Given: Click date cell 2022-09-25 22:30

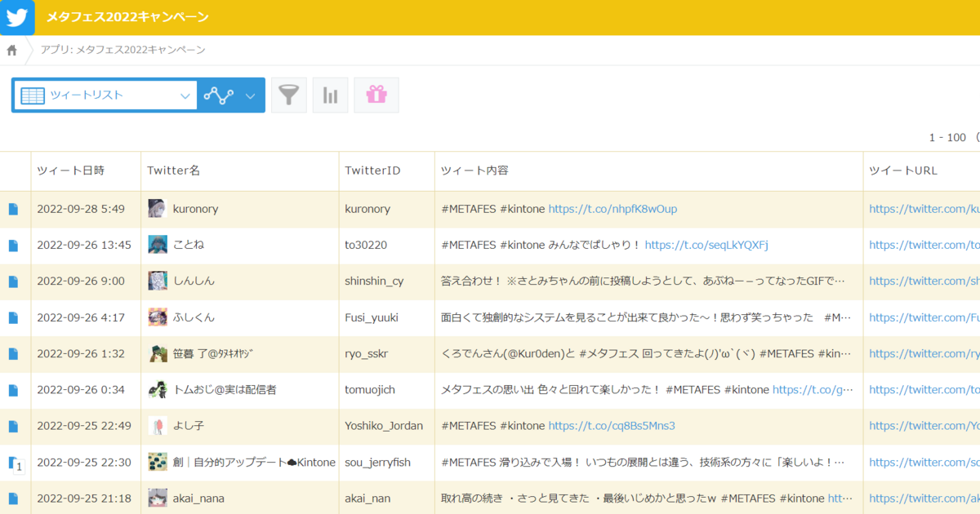Looking at the screenshot, I should 84,462.
